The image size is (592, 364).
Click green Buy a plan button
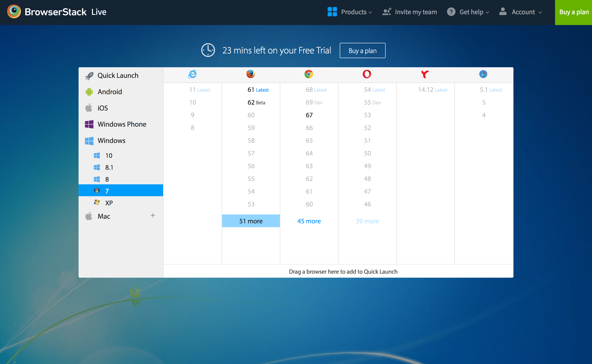(574, 12)
